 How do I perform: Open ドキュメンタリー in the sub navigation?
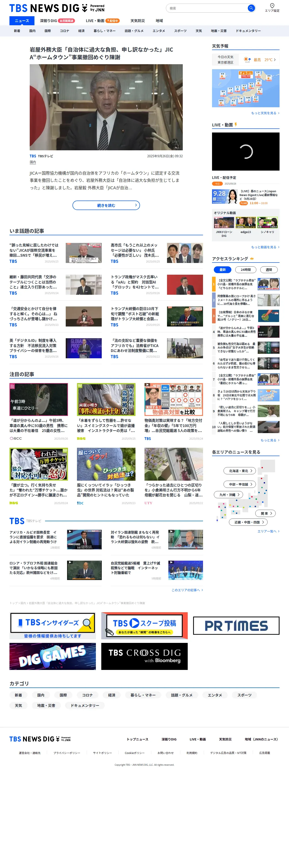click(248, 31)
